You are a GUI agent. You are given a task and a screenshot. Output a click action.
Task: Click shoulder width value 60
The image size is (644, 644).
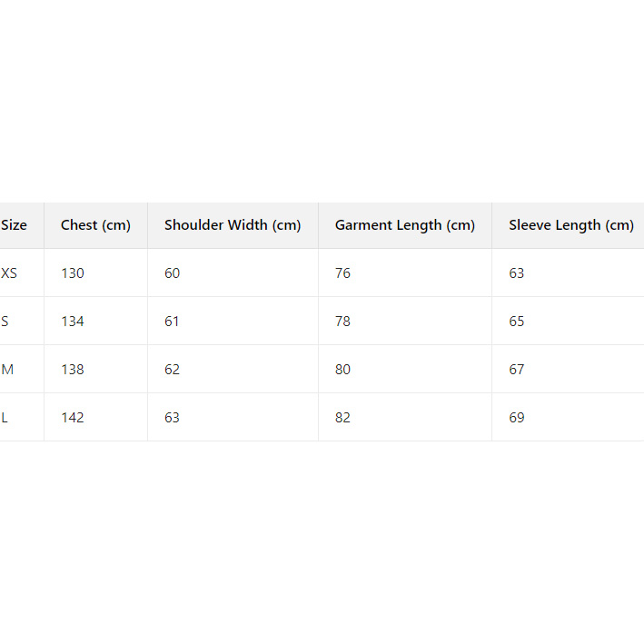click(173, 273)
